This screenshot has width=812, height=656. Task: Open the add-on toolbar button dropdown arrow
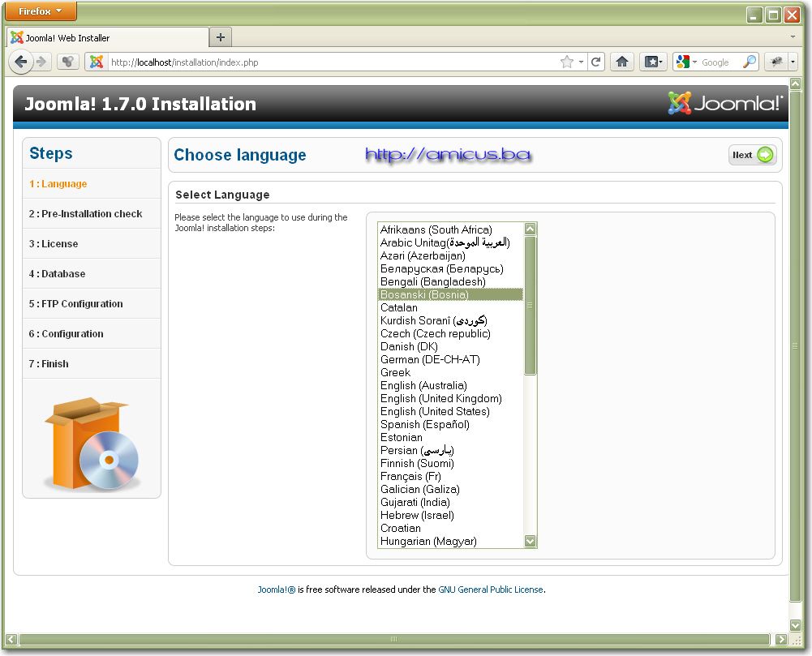point(793,62)
